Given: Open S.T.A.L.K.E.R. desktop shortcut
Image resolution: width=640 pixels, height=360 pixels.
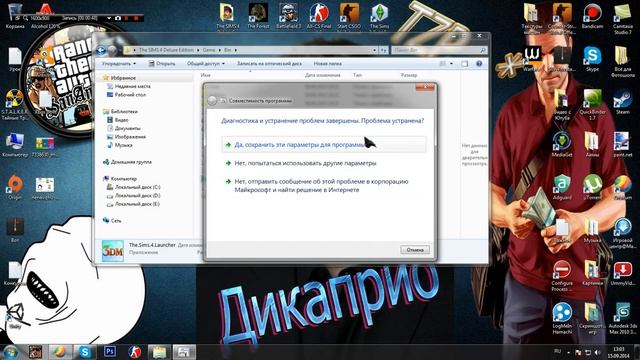Looking at the screenshot, I should [x=15, y=105].
